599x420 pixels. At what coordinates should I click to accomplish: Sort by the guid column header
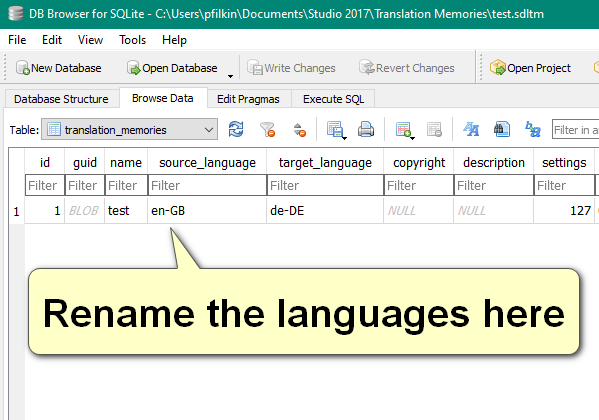pos(84,162)
